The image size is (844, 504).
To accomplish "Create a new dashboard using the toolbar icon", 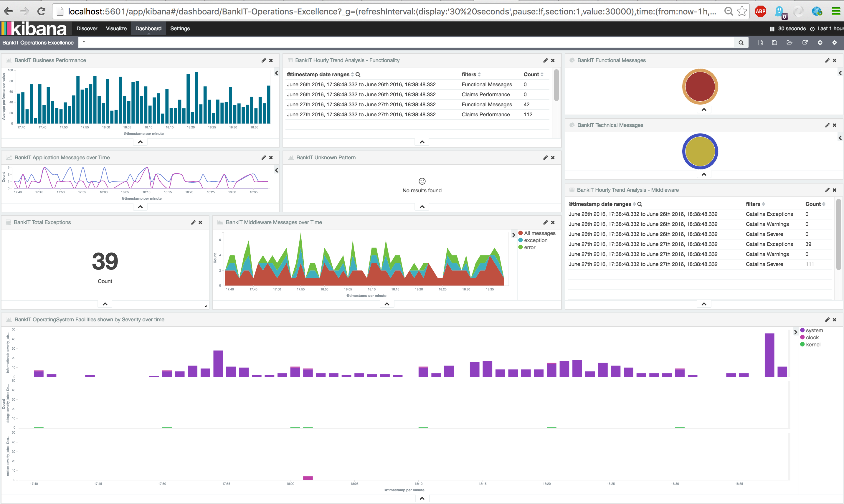I will tap(760, 42).
